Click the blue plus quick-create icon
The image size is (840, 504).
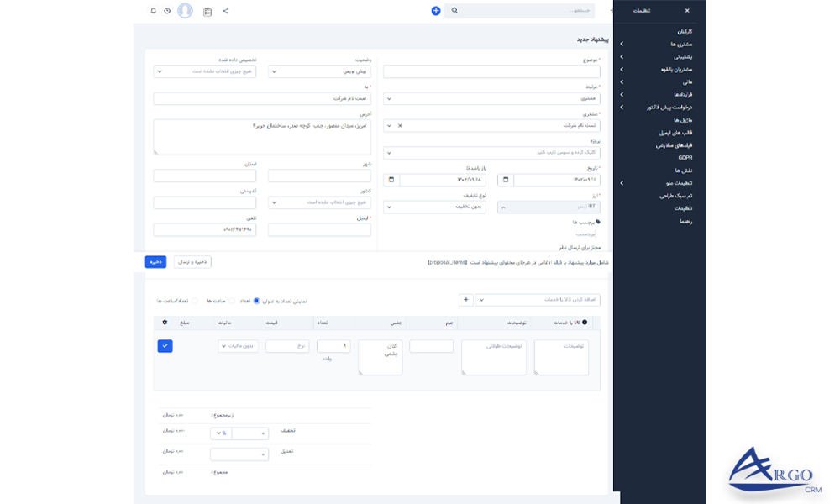click(435, 10)
